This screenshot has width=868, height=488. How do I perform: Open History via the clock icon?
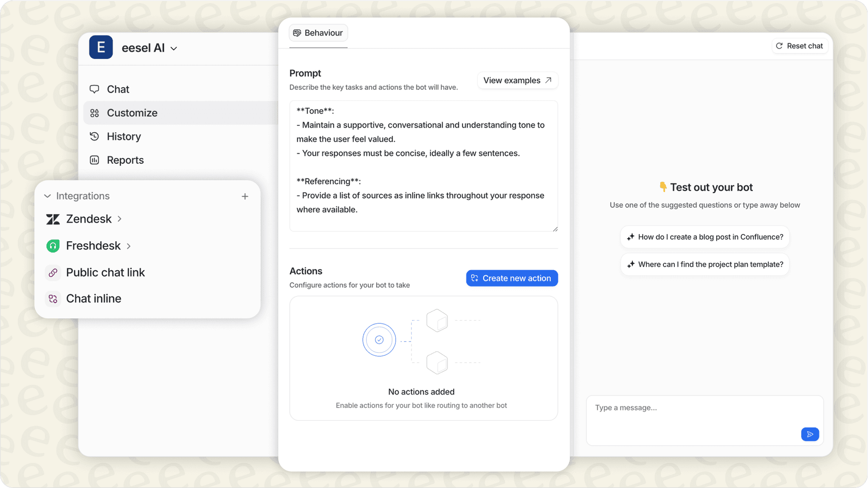pyautogui.click(x=95, y=136)
